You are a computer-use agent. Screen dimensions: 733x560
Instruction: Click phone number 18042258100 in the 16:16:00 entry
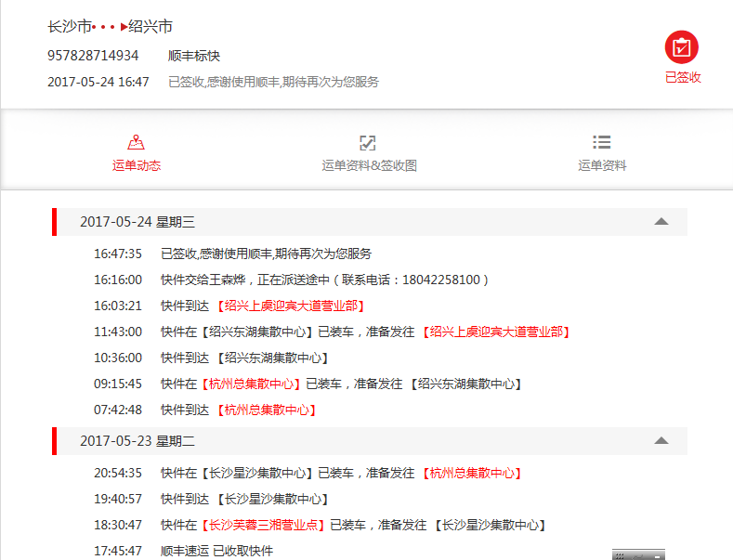click(x=441, y=280)
